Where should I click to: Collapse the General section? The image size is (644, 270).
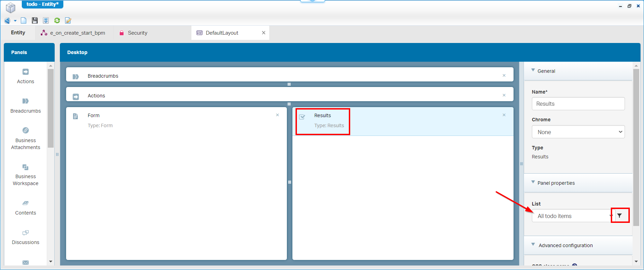533,70
